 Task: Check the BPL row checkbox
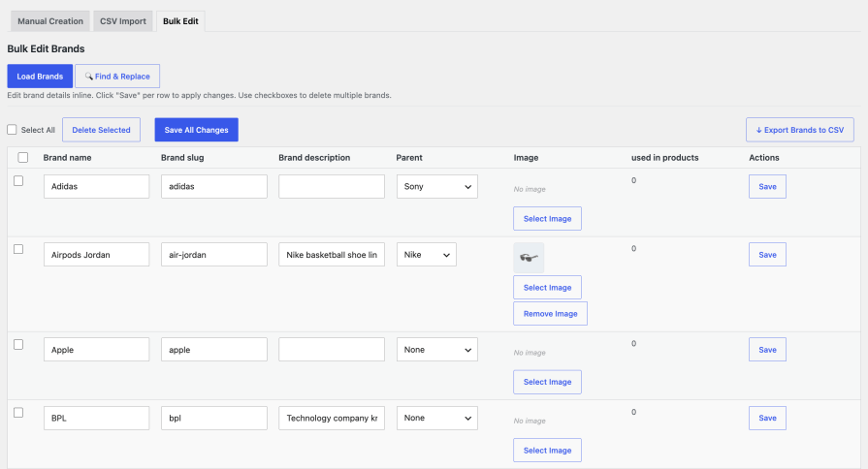tap(18, 413)
